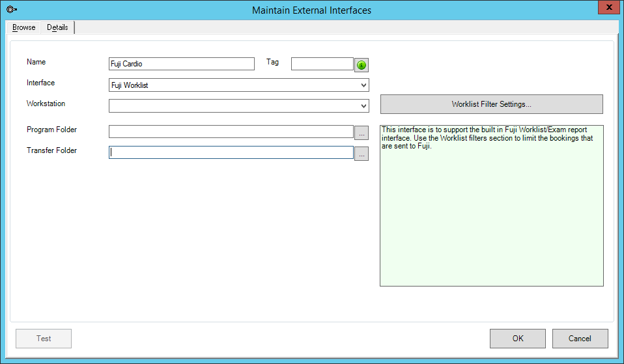Image resolution: width=624 pixels, height=364 pixels.
Task: Confirm with the OK button
Action: click(x=518, y=339)
